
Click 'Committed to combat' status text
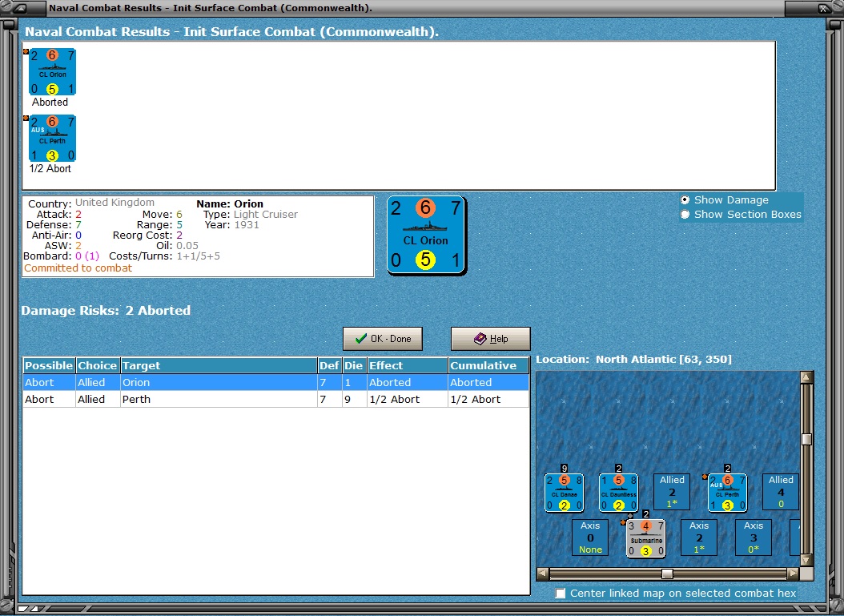point(78,268)
